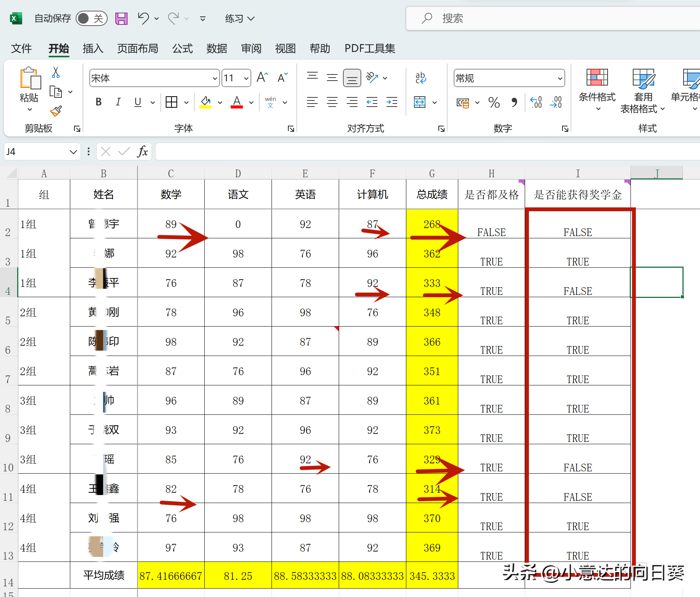This screenshot has height=597, width=700.
Task: Open the workbook name 练习 dropdown
Action: coord(239,18)
